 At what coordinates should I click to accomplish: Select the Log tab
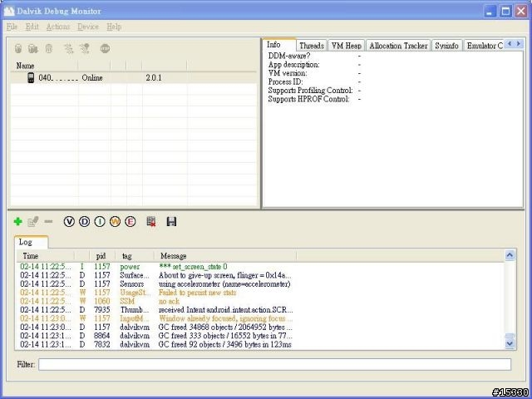31,242
